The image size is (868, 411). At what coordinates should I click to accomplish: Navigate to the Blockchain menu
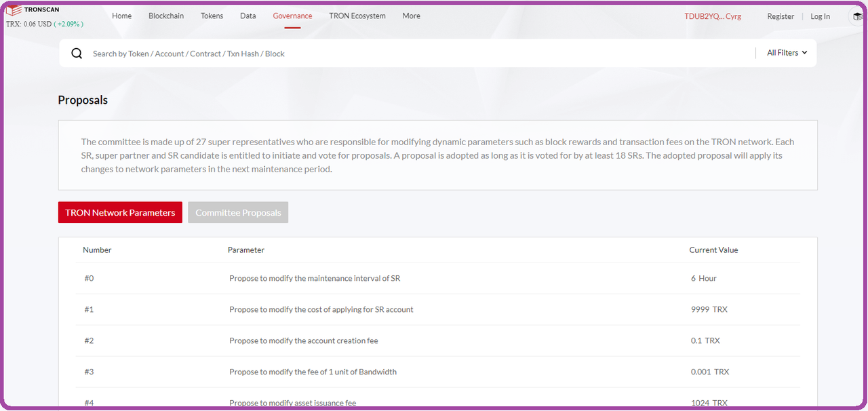tap(166, 16)
